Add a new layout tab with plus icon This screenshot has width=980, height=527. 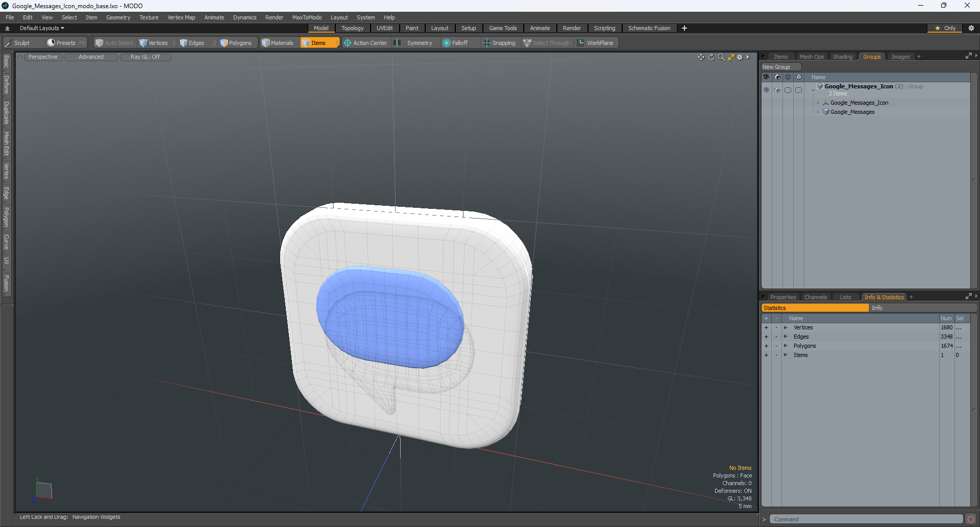pyautogui.click(x=684, y=28)
